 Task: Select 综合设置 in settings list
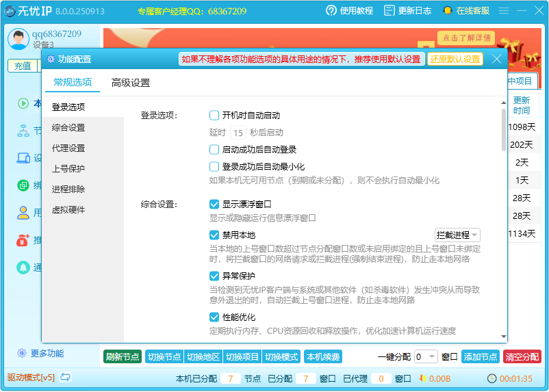coord(83,128)
